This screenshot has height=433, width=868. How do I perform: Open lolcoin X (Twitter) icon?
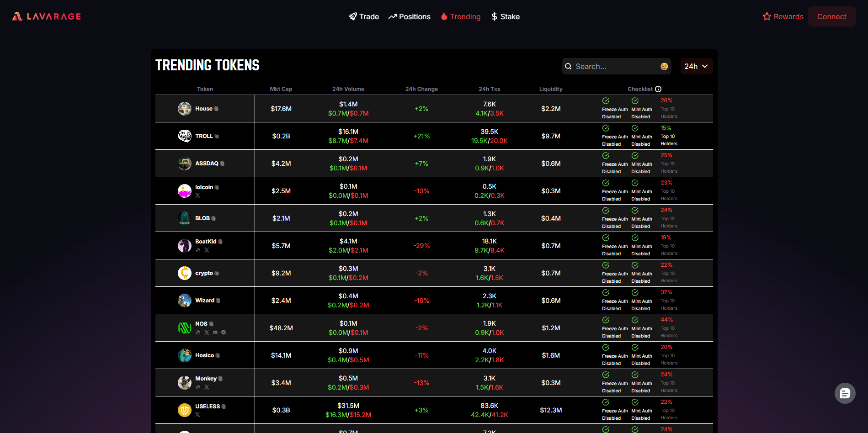pos(198,195)
